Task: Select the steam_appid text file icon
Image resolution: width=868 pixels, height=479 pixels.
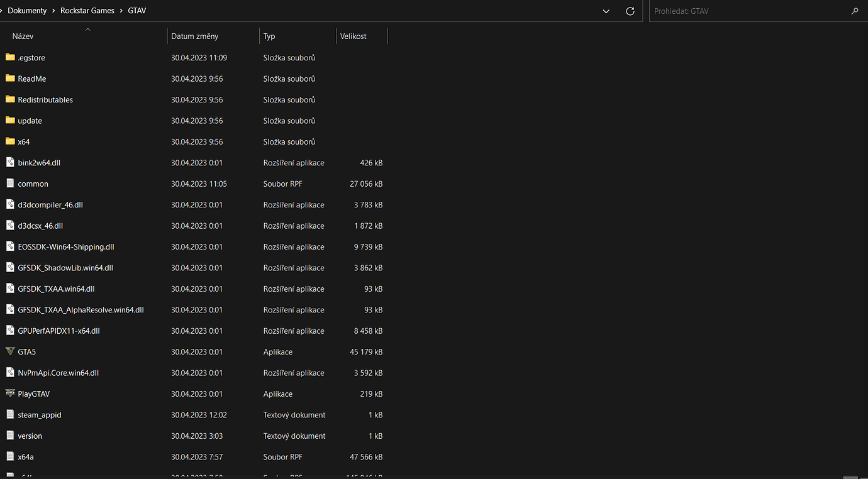Action: click(x=9, y=414)
